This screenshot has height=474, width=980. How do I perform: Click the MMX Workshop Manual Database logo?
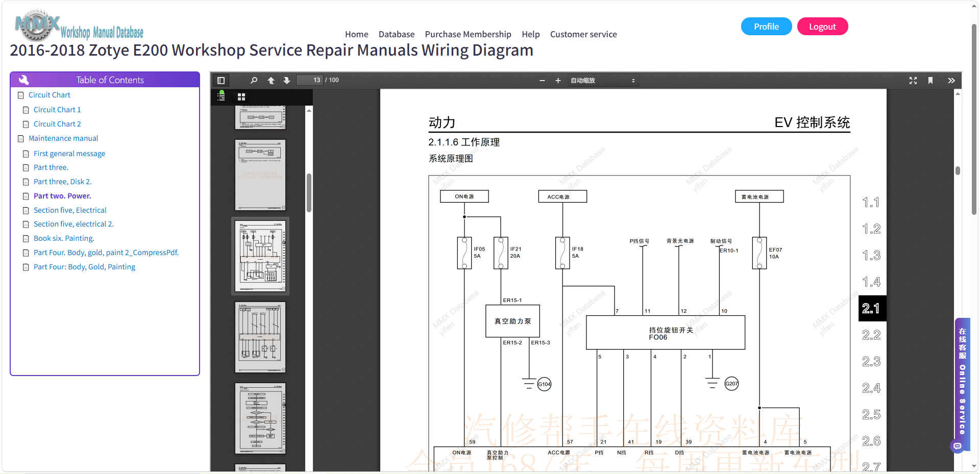[79, 25]
